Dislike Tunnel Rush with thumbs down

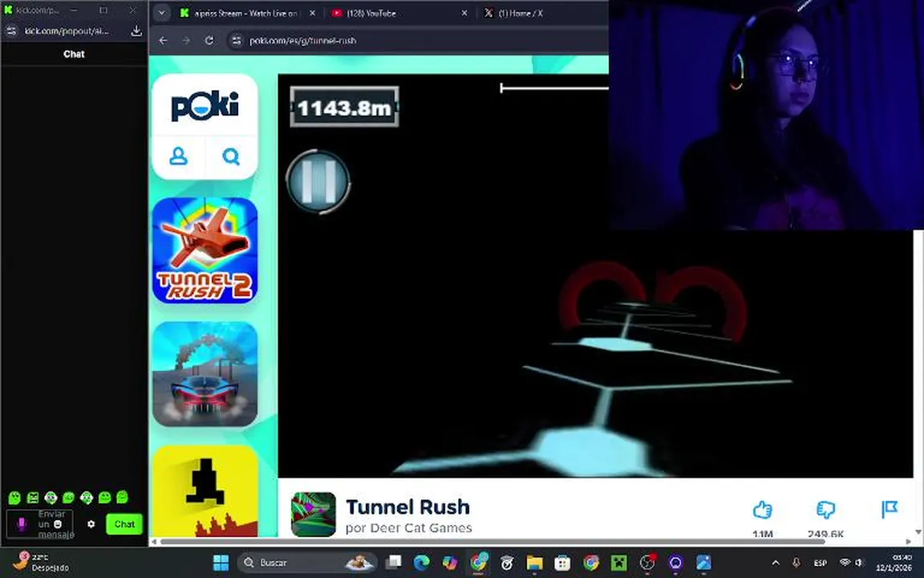tap(825, 510)
